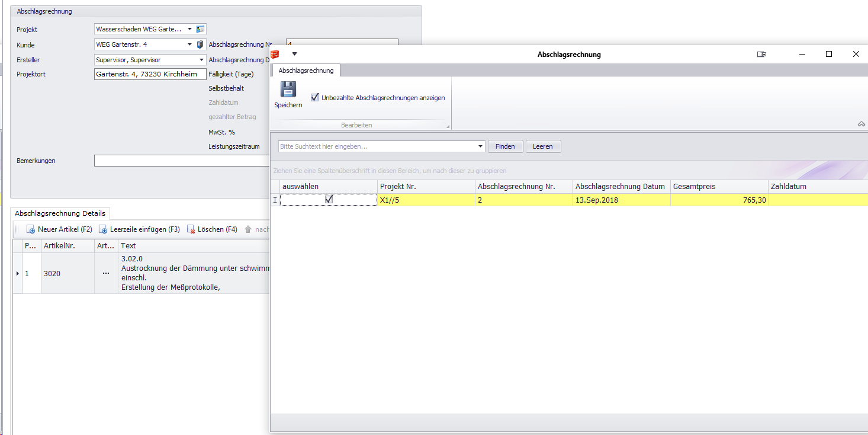This screenshot has height=435, width=868.
Task: Open the Ersteller dropdown
Action: click(201, 60)
